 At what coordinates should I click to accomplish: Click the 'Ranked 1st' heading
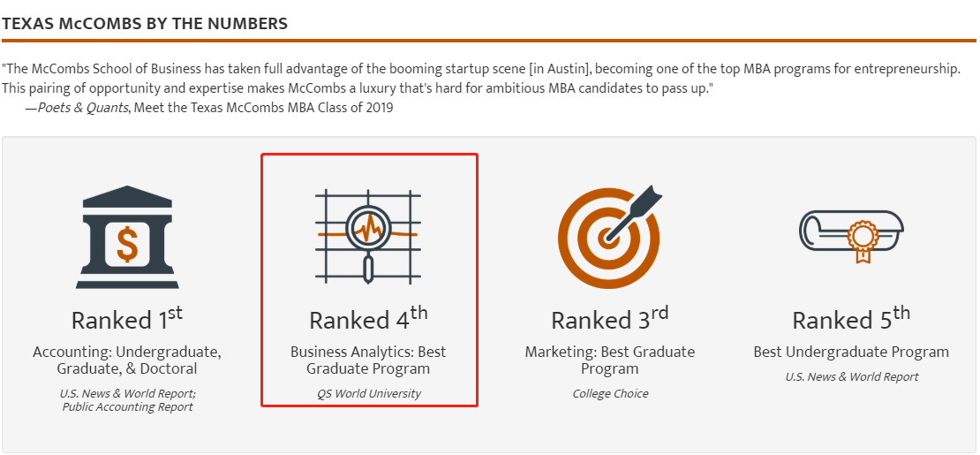coord(127,318)
